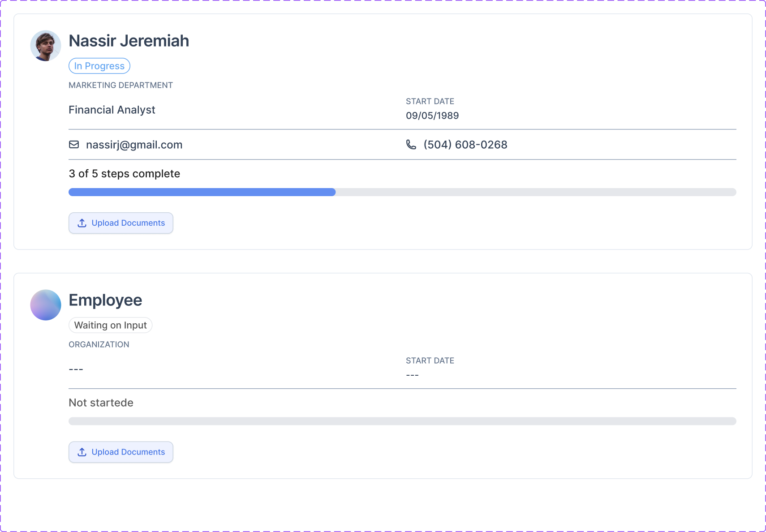Click the Financial Analyst job title
The height and width of the screenshot is (532, 766).
click(112, 110)
